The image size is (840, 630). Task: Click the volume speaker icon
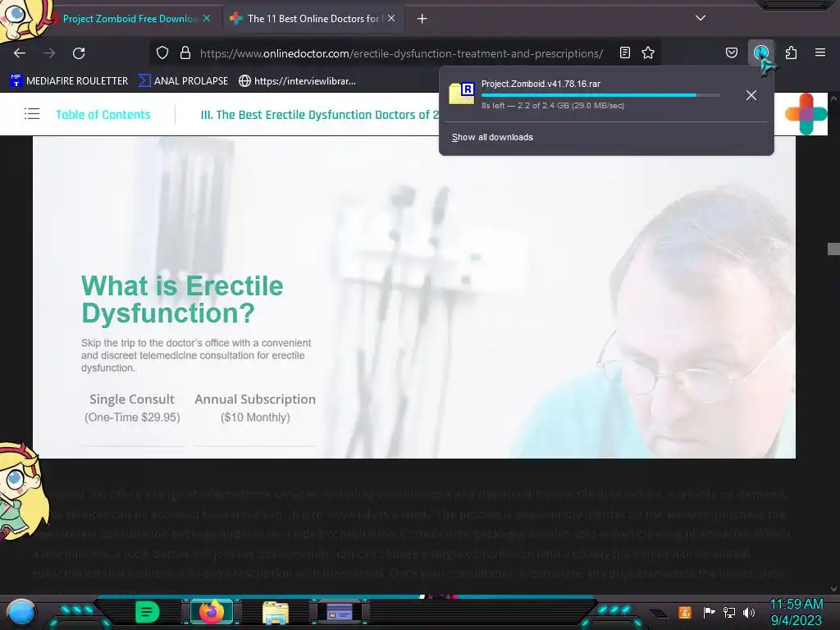pyautogui.click(x=749, y=612)
